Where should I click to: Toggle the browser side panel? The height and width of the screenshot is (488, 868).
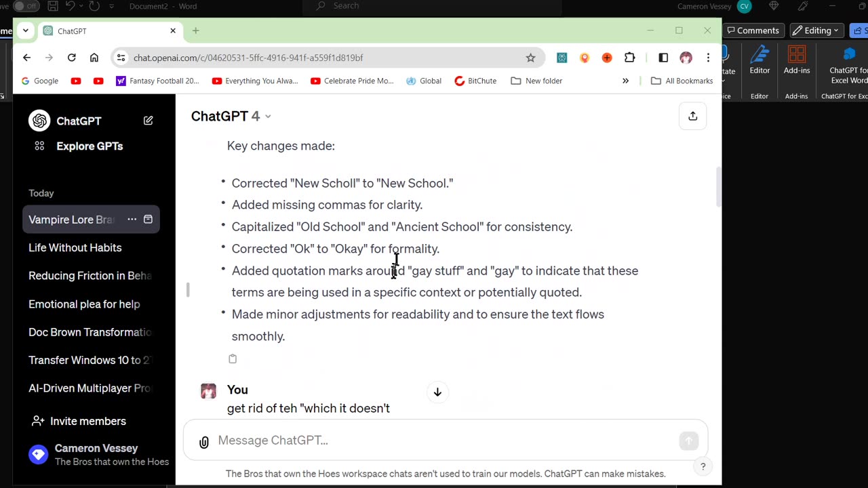click(663, 58)
